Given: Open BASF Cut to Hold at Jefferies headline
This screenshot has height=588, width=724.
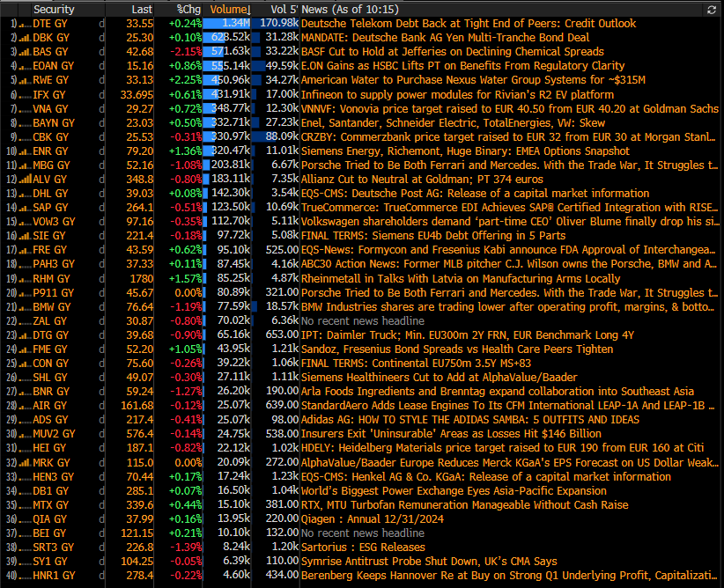Looking at the screenshot, I should [453, 52].
